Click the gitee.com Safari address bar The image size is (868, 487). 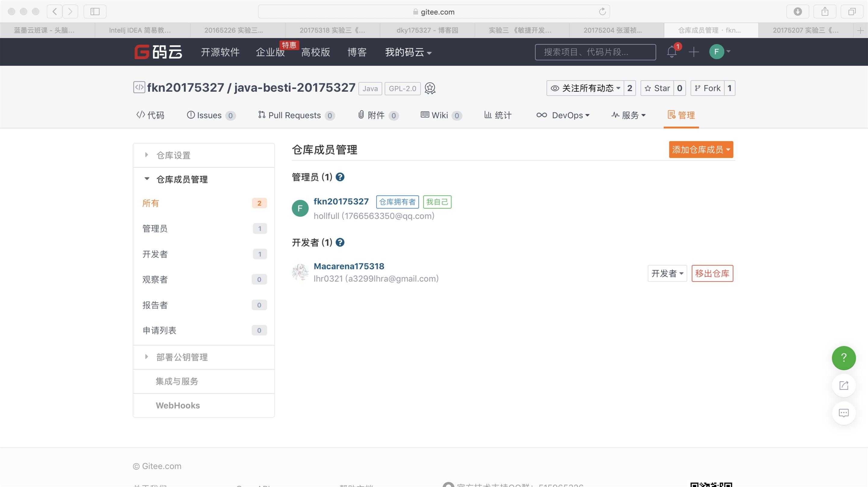point(434,12)
